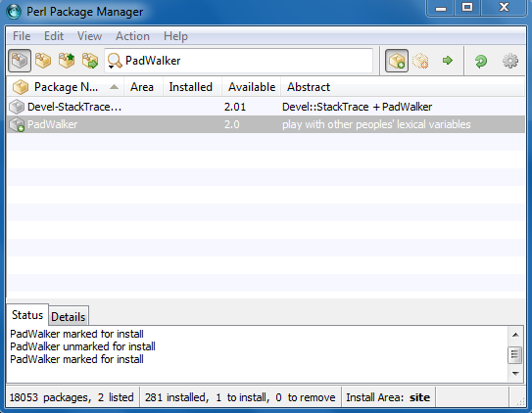
Task: Minimize the Perl Package Manager window
Action: click(441, 8)
